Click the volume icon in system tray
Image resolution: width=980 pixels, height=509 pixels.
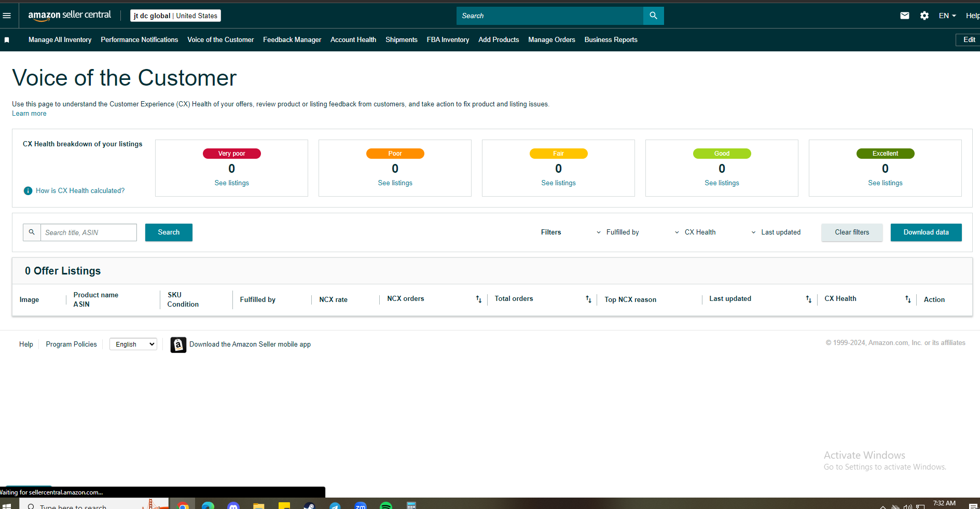click(908, 506)
